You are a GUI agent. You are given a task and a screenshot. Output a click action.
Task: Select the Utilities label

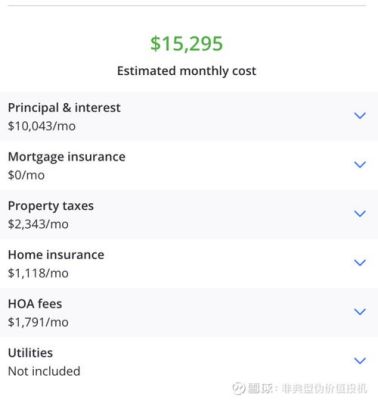point(30,353)
